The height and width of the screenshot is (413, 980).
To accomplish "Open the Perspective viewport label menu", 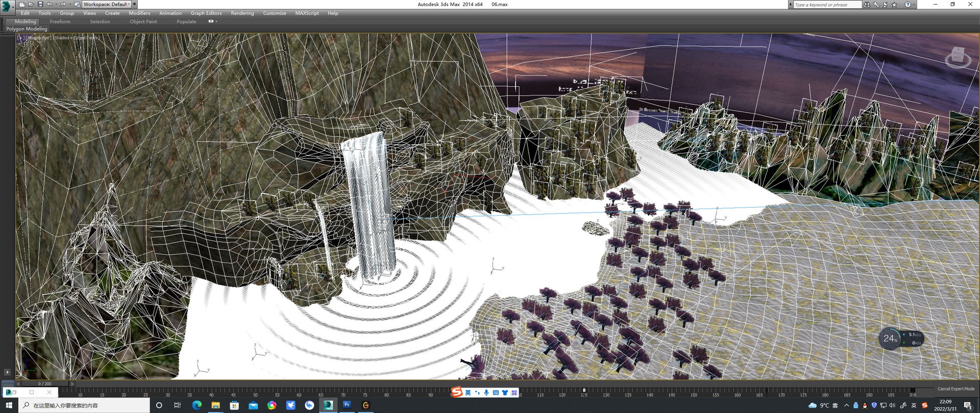I will [38, 38].
